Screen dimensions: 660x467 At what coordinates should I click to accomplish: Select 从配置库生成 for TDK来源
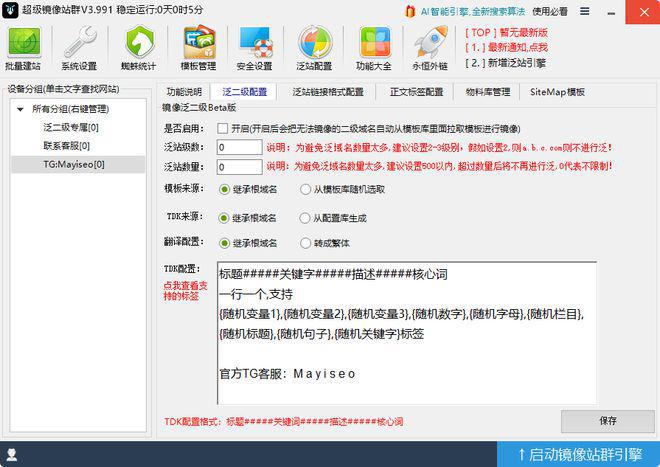click(x=306, y=216)
